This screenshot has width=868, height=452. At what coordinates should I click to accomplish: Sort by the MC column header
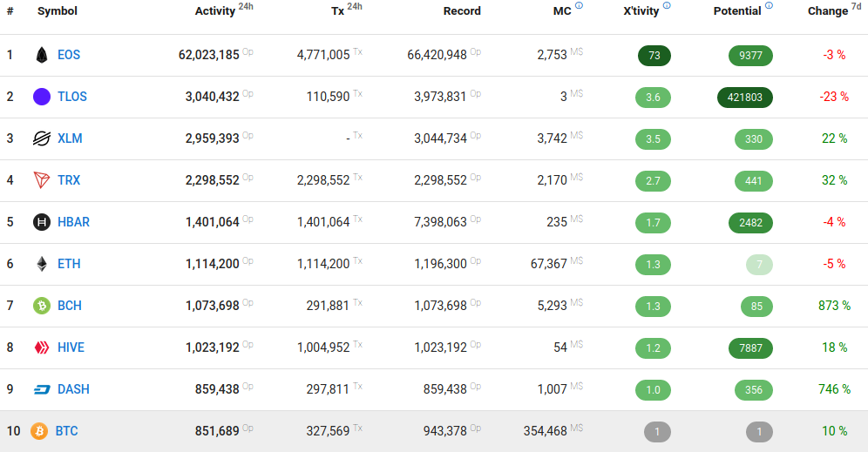pyautogui.click(x=562, y=11)
